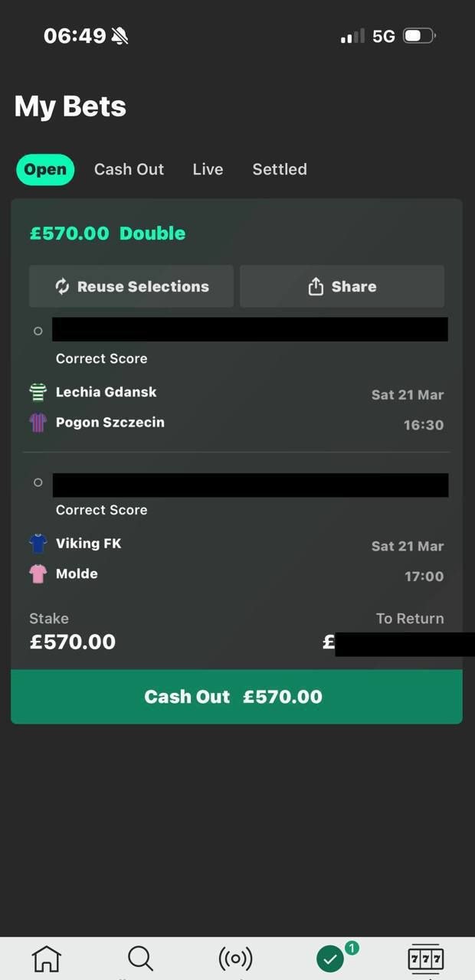Select the circle beside the Viking FK selection
The height and width of the screenshot is (980, 475).
tap(38, 482)
